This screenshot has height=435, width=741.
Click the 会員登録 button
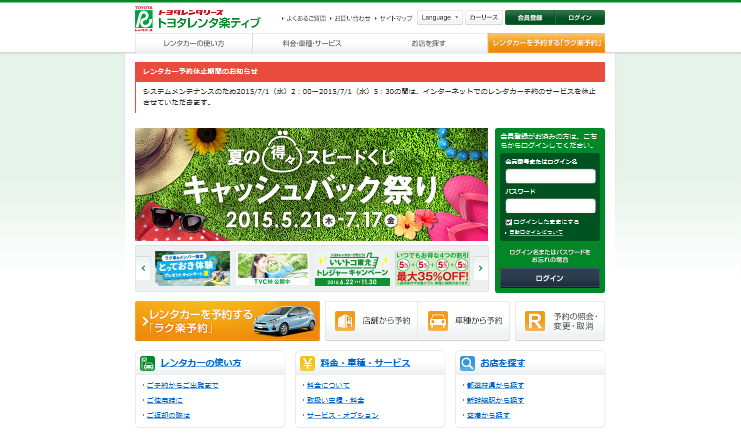pyautogui.click(x=530, y=17)
